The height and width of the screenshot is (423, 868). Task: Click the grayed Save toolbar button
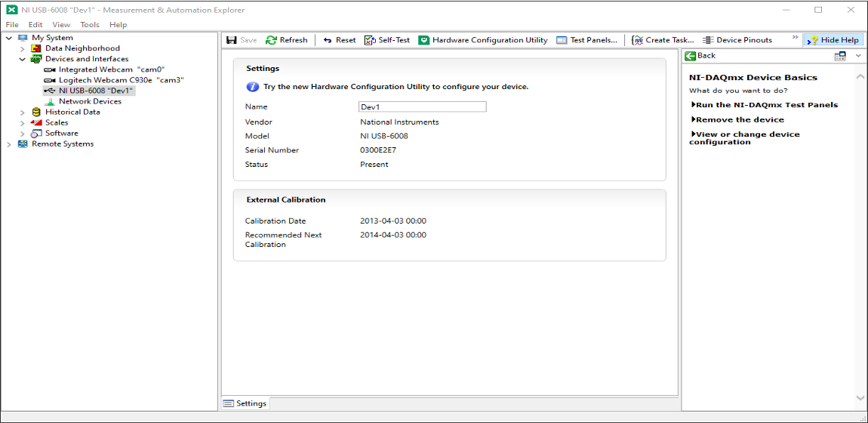coord(242,40)
